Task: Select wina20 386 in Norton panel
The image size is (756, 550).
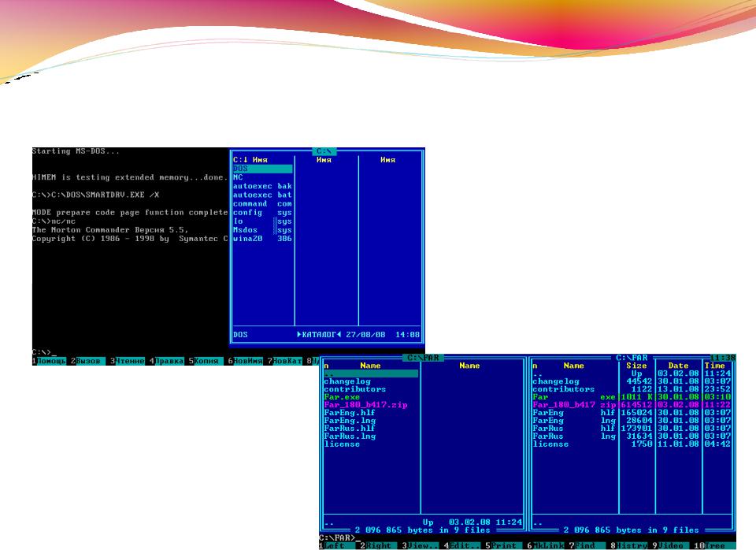Action: coord(263,238)
